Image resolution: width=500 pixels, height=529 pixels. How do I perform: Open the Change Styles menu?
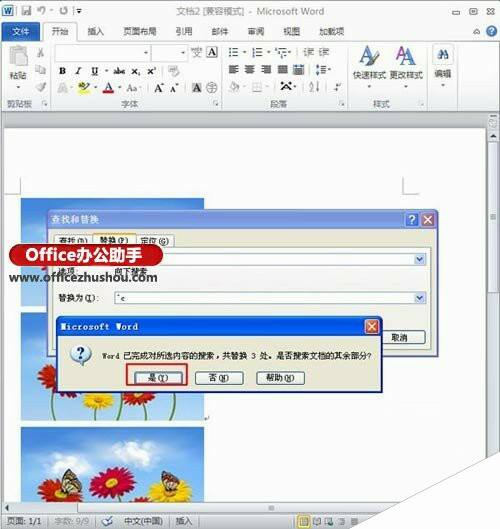406,66
